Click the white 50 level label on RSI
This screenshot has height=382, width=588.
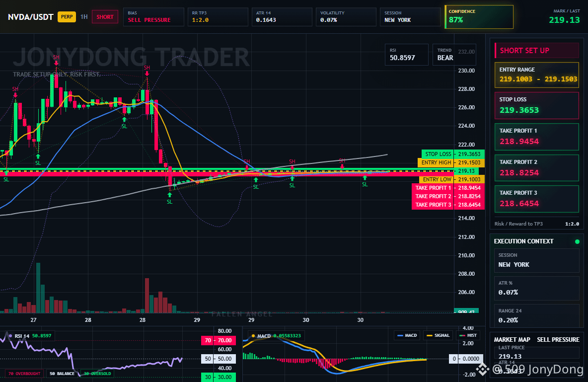(219, 359)
